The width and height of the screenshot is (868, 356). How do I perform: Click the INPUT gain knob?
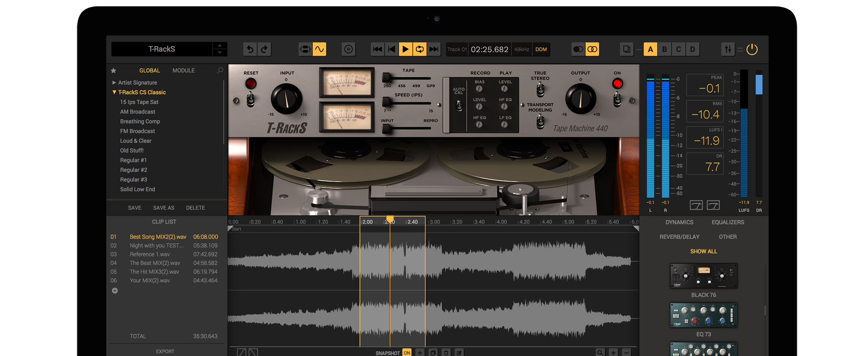click(x=286, y=99)
